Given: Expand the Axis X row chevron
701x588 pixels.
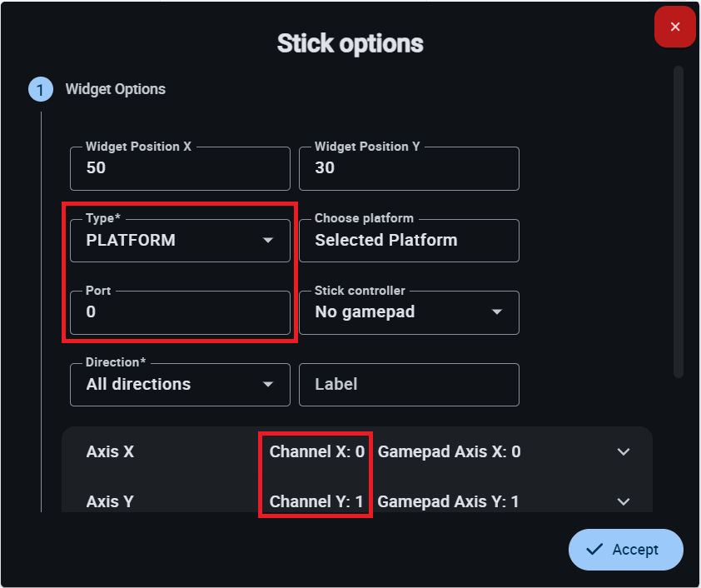Looking at the screenshot, I should point(624,452).
